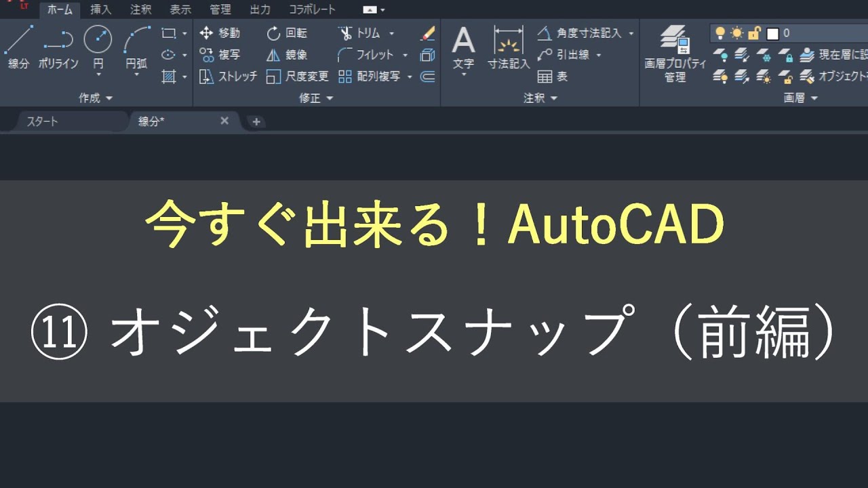Activate the 移動 (Move) command
The height and width of the screenshot is (488, 868).
[x=220, y=33]
